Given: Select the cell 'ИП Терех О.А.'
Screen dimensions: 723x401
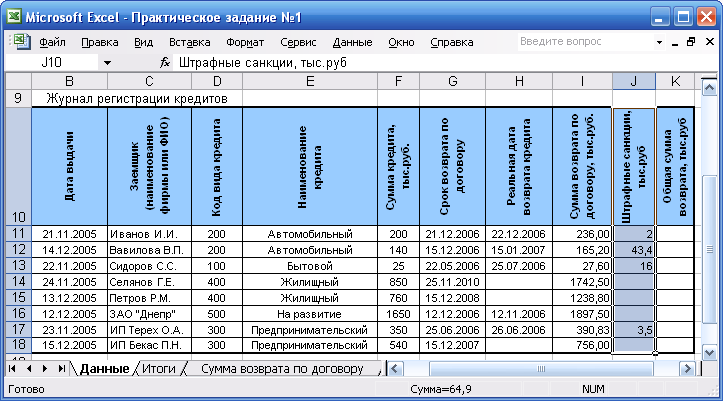Looking at the screenshot, I should [x=149, y=330].
